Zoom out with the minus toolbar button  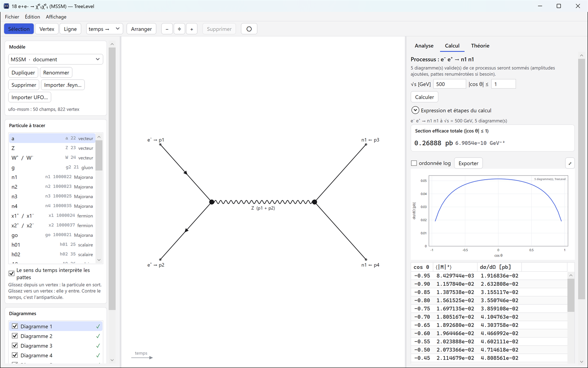coord(167,29)
